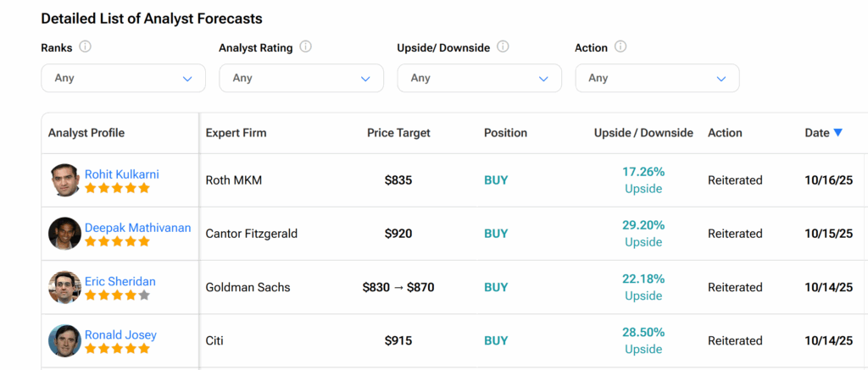Click Deepak Mathivanan's profile photo
This screenshot has width=868, height=370.
tap(64, 234)
